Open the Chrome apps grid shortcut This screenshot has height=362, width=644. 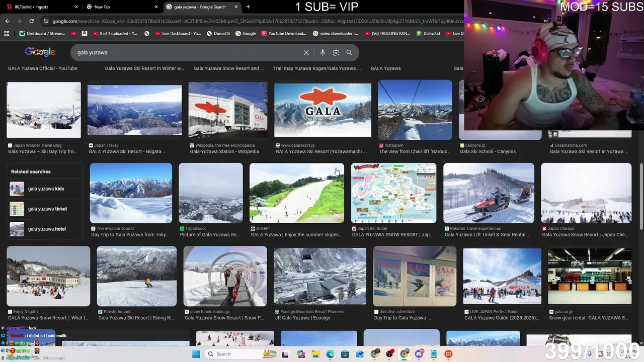click(x=7, y=33)
